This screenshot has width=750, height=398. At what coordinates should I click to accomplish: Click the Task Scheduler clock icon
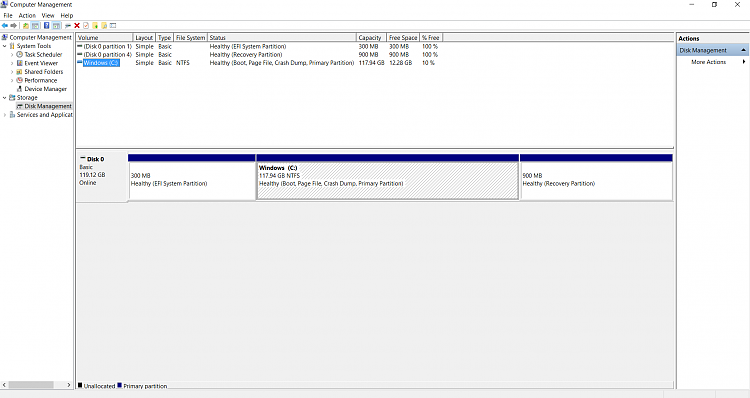coord(20,55)
